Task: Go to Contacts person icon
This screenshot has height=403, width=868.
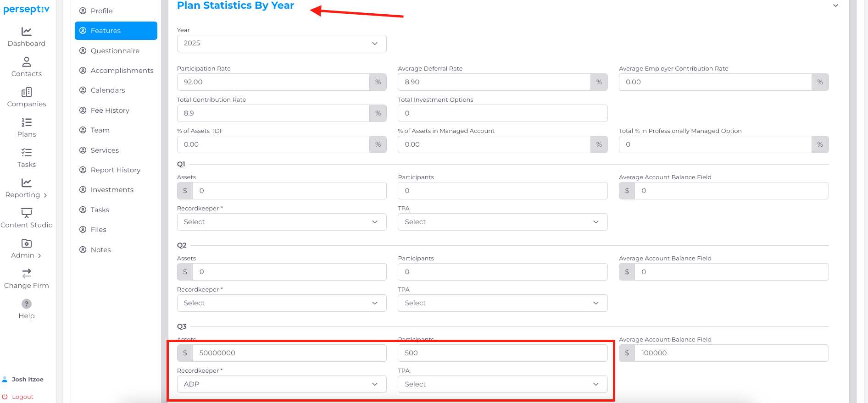Action: point(27,61)
